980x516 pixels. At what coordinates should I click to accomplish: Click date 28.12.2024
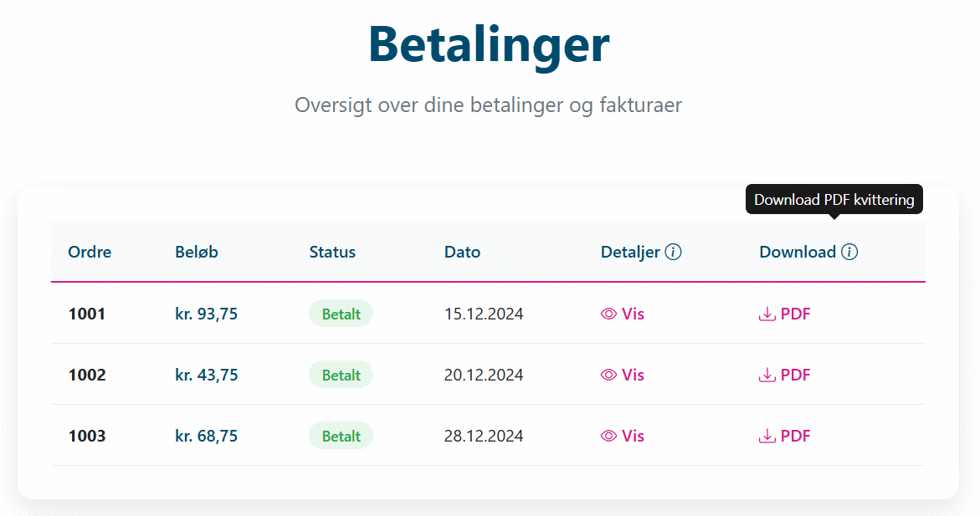(x=484, y=436)
